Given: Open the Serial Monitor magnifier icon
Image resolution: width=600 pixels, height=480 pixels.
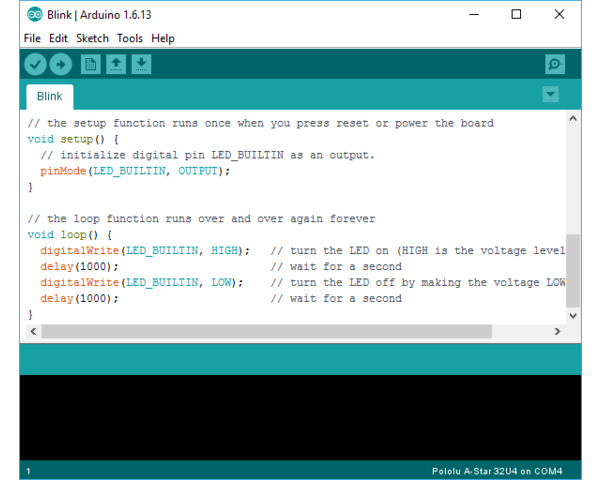Looking at the screenshot, I should (x=555, y=65).
